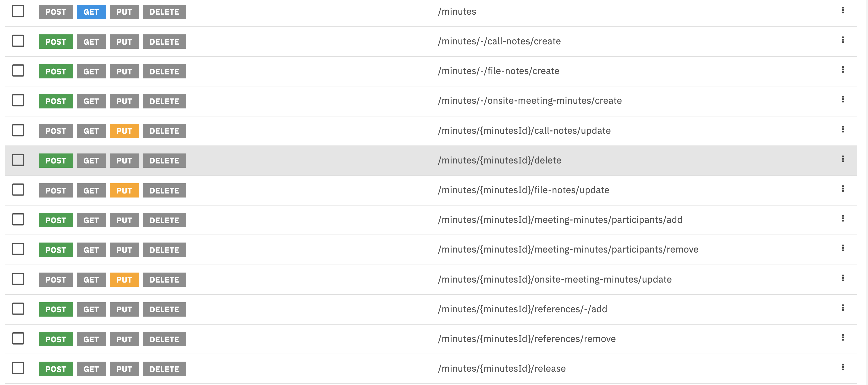Open more options for /minutes/{minutesId}/delete

(843, 159)
